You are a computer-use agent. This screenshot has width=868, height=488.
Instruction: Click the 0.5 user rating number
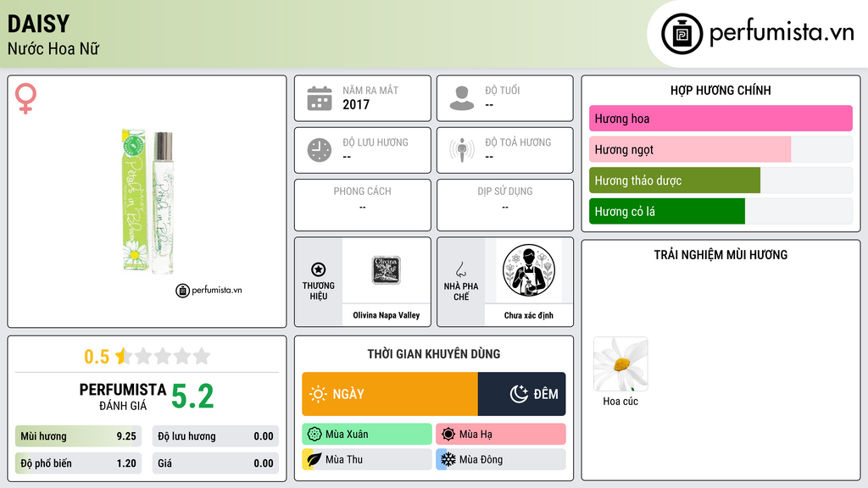(97, 357)
